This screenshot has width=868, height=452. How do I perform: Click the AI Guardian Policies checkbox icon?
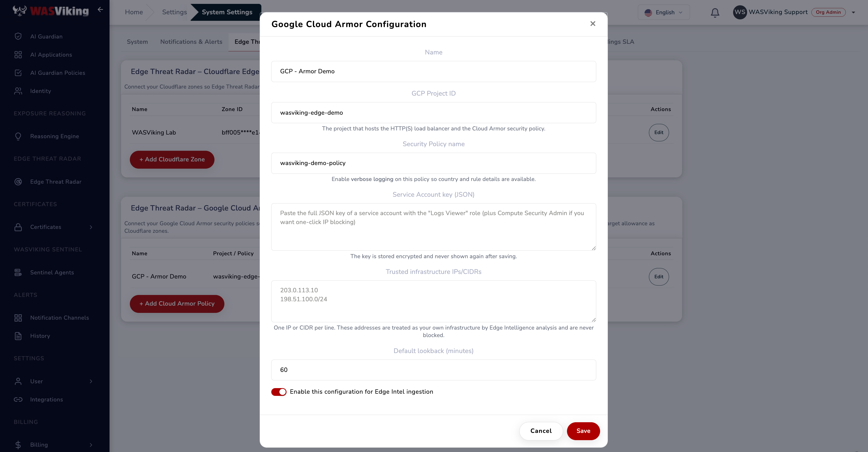[18, 73]
